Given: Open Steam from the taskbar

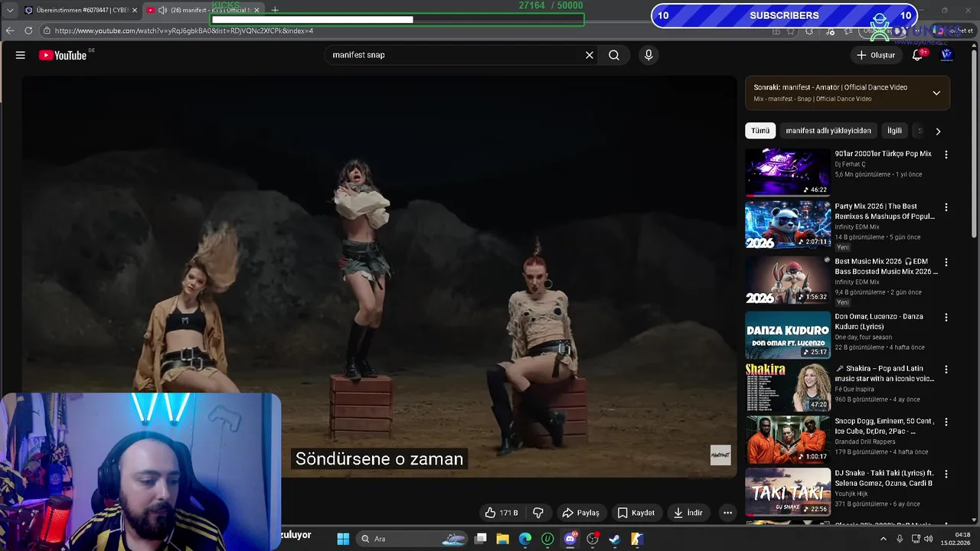Looking at the screenshot, I should pos(614,539).
